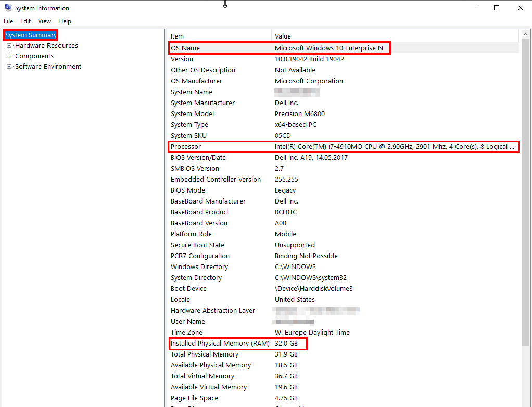This screenshot has height=407, width=532.
Task: Select System Summary in the navigation tree
Action: pos(30,34)
